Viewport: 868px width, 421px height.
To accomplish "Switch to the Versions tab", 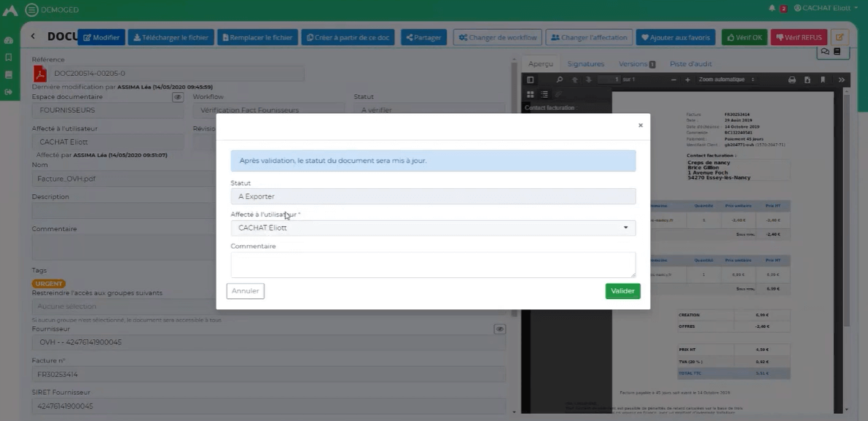I will tap(637, 63).
